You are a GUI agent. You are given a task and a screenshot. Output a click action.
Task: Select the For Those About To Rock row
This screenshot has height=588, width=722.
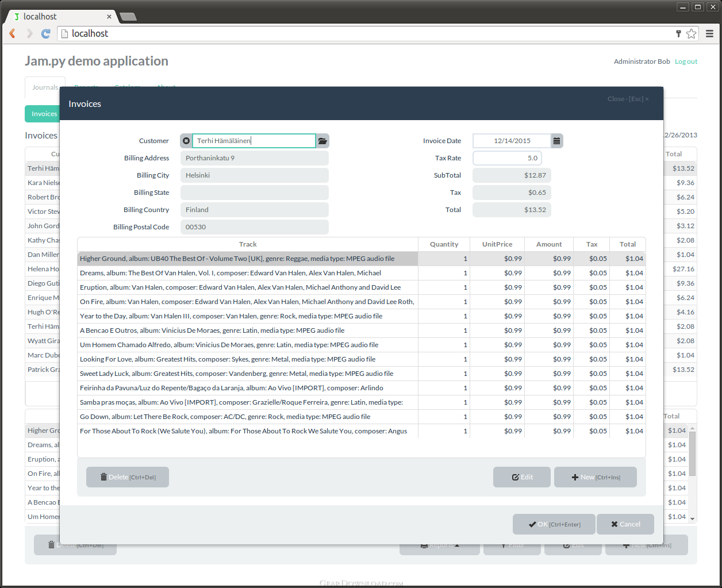361,431
